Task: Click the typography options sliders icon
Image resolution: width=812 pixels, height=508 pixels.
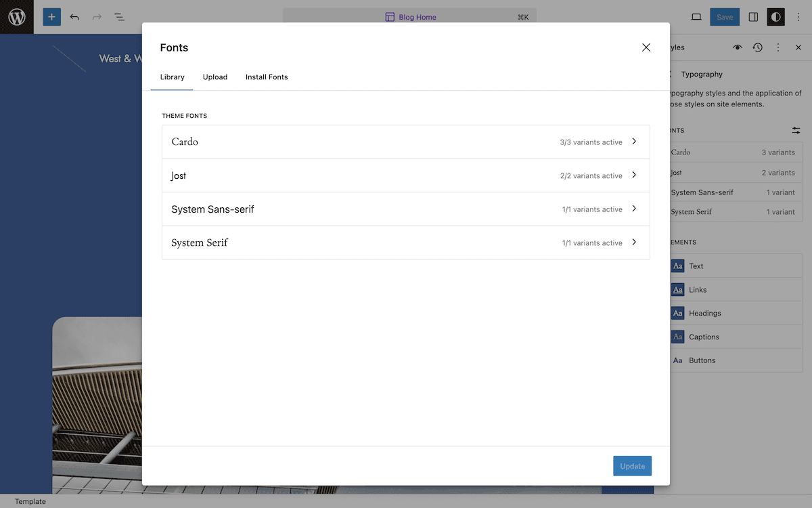Action: coord(796,130)
